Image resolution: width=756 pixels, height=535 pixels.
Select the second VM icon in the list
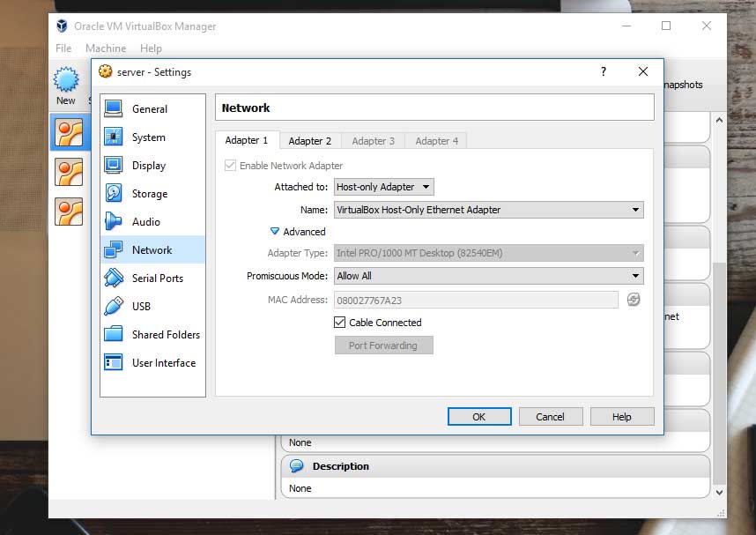pos(69,172)
